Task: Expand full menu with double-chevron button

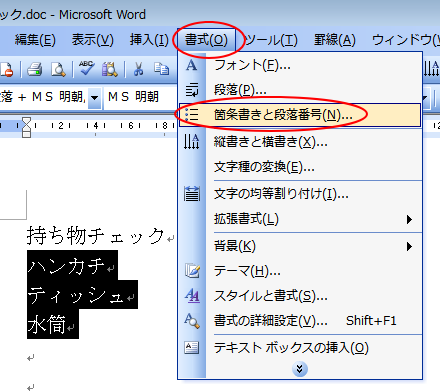Action: coord(300,369)
